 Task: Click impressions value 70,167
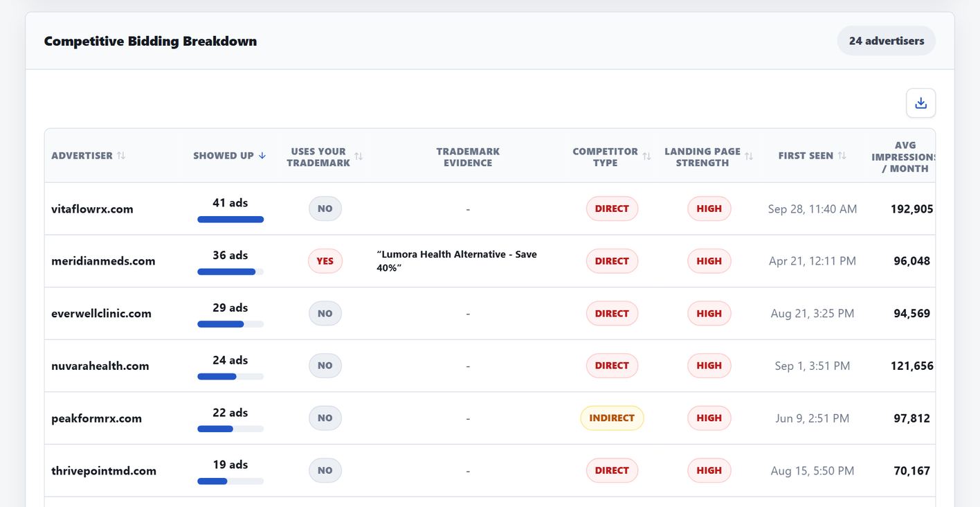click(x=911, y=470)
